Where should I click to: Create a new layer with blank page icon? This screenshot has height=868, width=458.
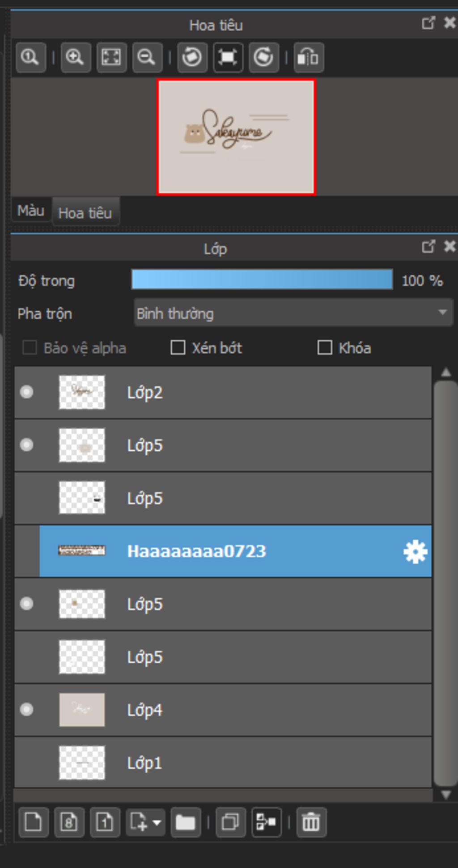click(x=34, y=822)
